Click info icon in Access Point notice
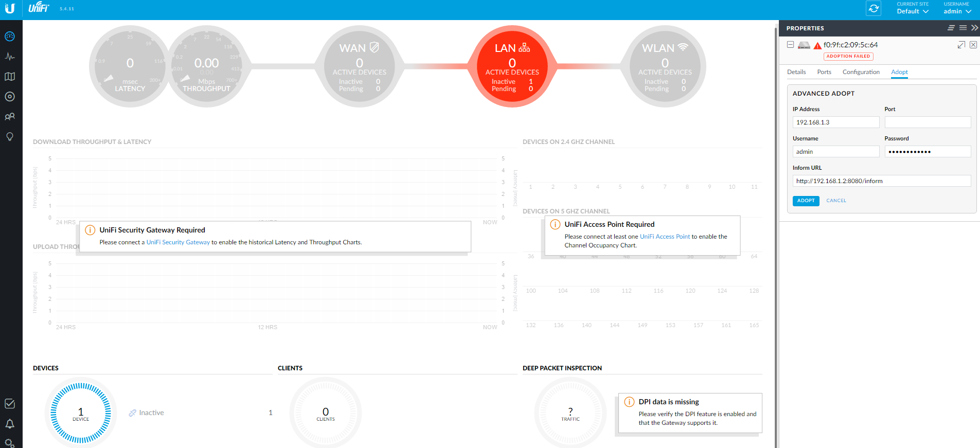This screenshot has width=980, height=448. pos(555,224)
